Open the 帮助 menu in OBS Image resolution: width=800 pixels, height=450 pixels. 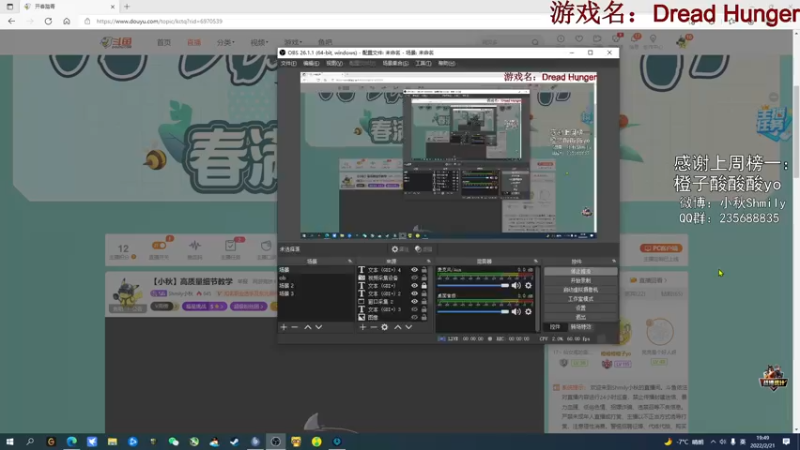pyautogui.click(x=446, y=63)
